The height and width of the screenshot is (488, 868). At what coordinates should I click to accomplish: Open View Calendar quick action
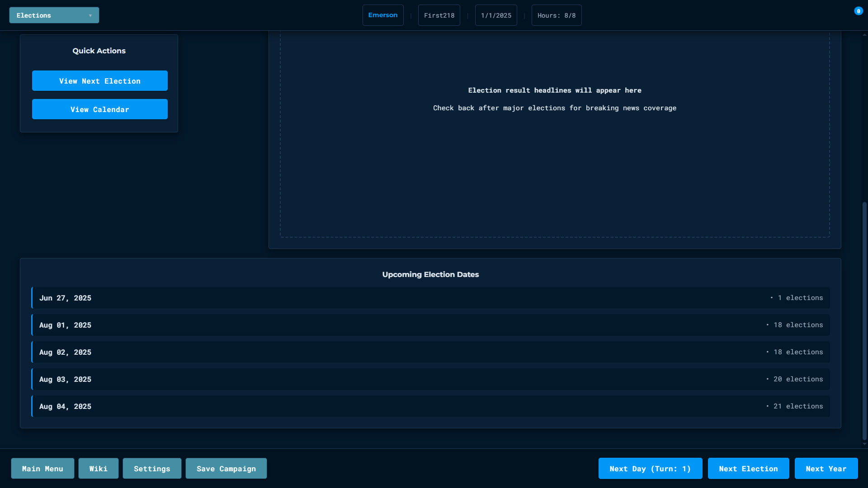99,109
